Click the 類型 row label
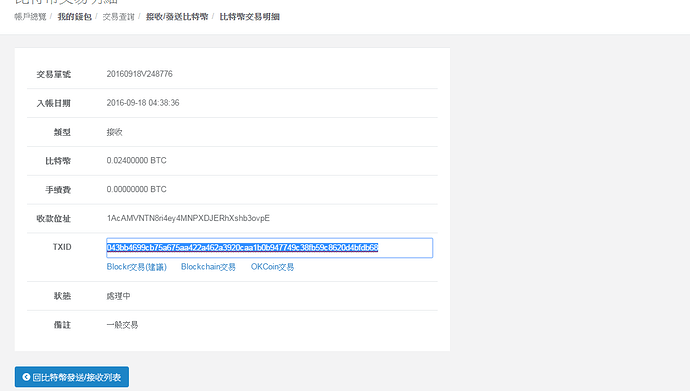Screen dimensions: 690x391 click(x=62, y=132)
